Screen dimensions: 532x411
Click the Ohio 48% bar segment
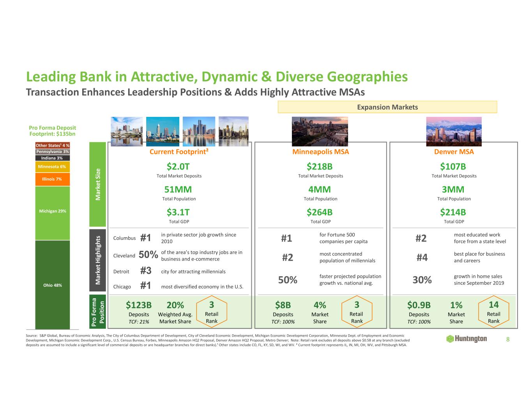click(53, 285)
